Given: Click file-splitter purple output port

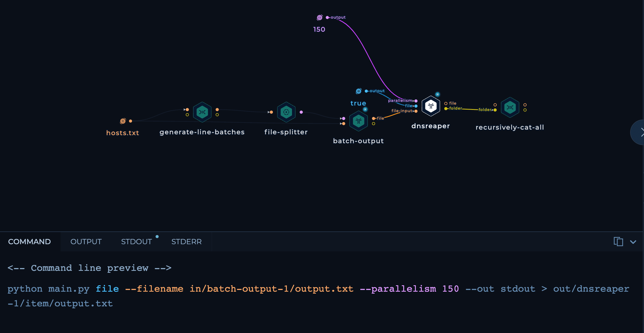Looking at the screenshot, I should point(301,112).
